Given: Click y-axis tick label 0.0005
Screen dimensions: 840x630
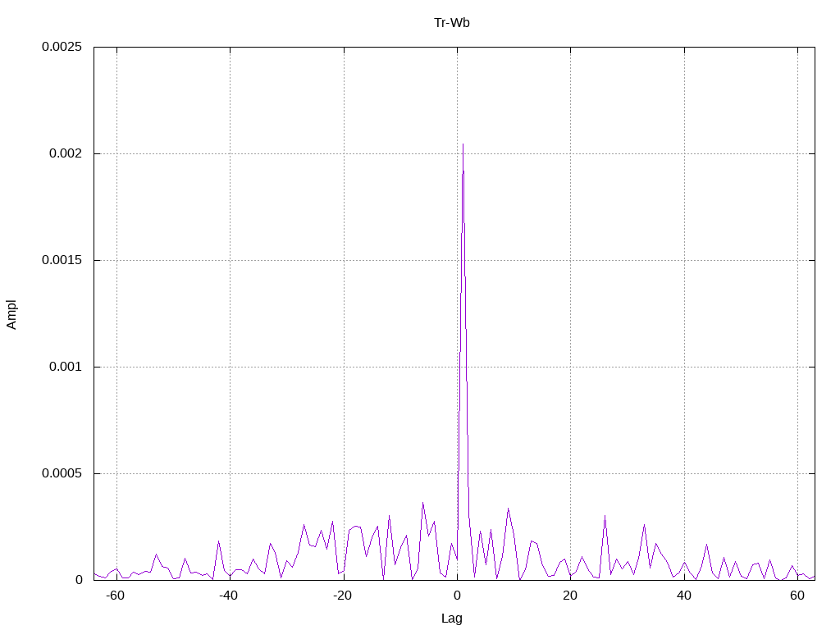Looking at the screenshot, I should coord(62,473).
